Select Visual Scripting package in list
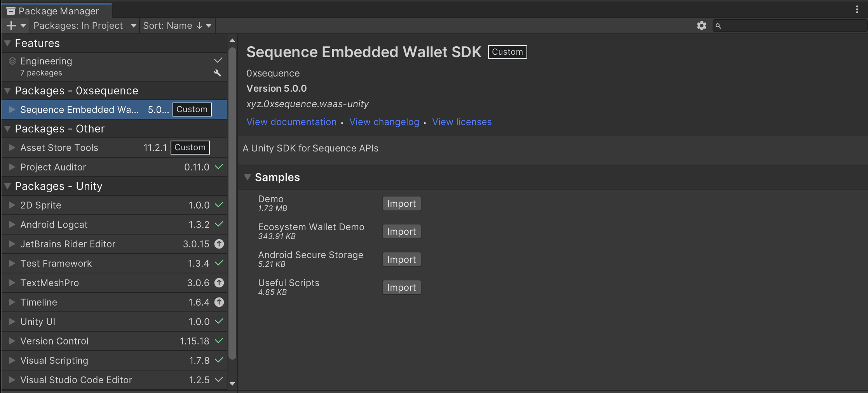This screenshot has width=868, height=393. point(114,360)
